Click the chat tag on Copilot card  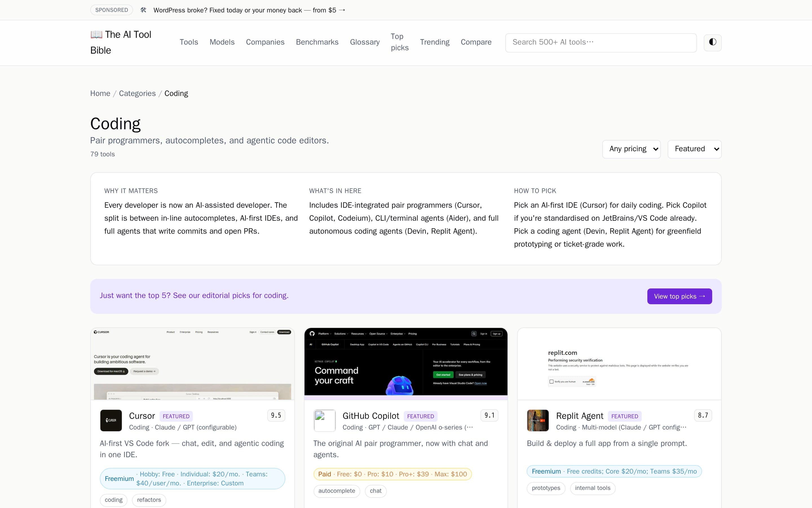pyautogui.click(x=376, y=491)
